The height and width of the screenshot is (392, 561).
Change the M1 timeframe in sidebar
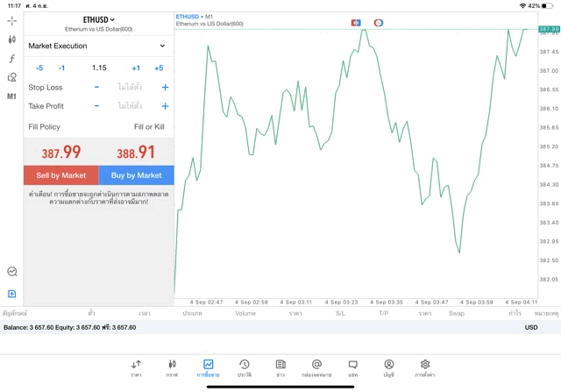tap(11, 96)
